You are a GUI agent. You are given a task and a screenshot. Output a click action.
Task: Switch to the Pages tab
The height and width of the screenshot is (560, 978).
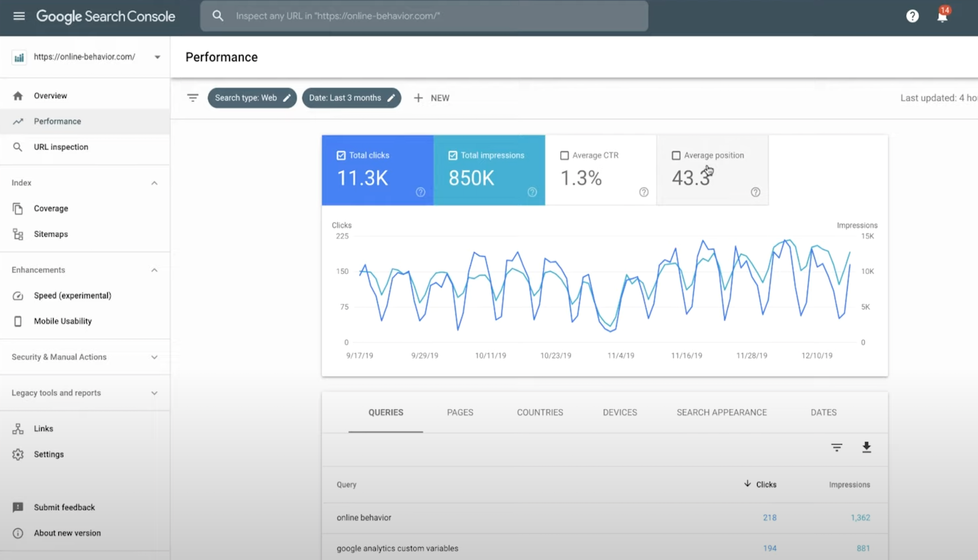460,413
